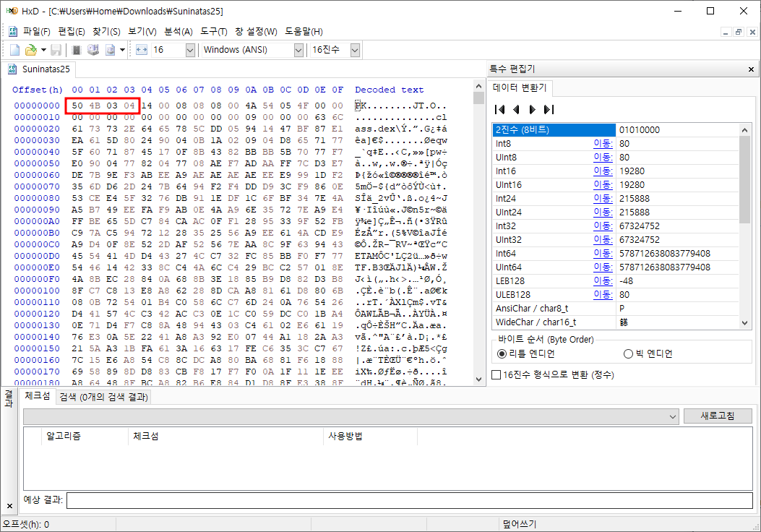Image resolution: width=761 pixels, height=532 pixels.
Task: Open the 검색 (0개의 검색 결과) tab
Action: (103, 397)
